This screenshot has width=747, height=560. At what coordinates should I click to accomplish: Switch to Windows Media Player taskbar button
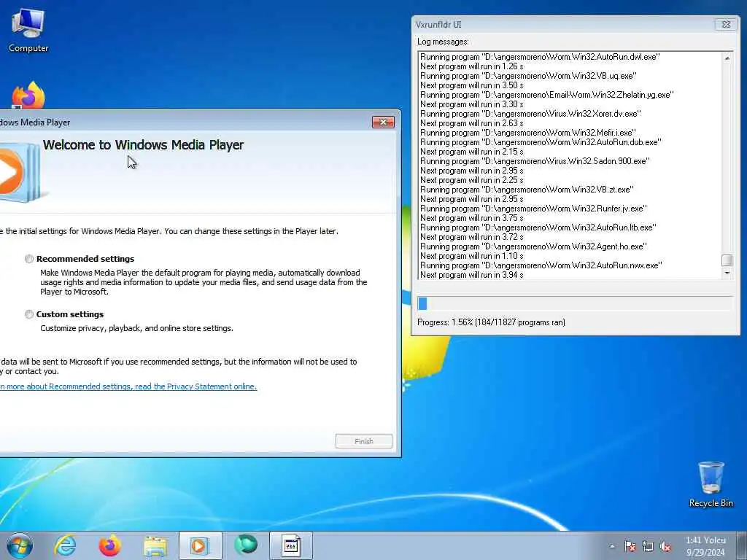point(200,545)
